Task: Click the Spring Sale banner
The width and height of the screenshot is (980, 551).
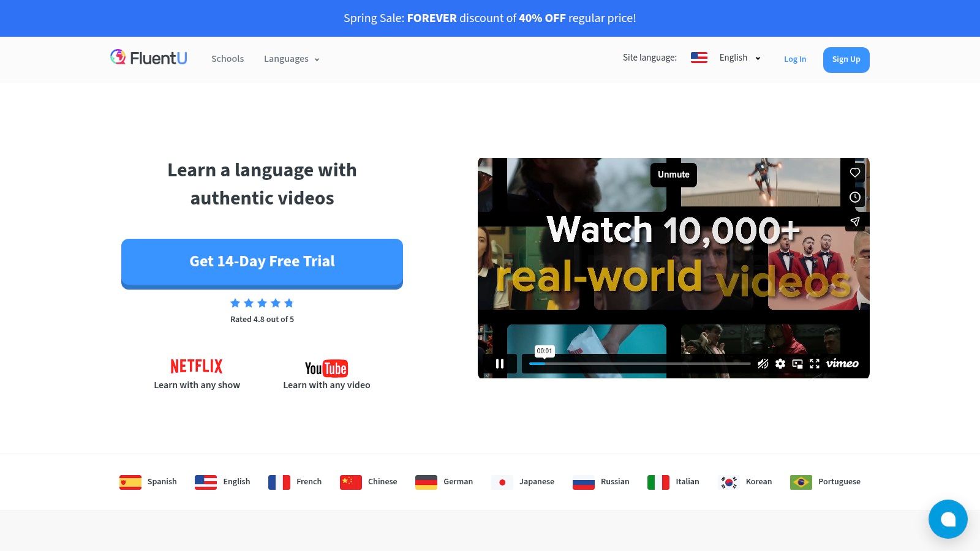Action: coord(490,18)
